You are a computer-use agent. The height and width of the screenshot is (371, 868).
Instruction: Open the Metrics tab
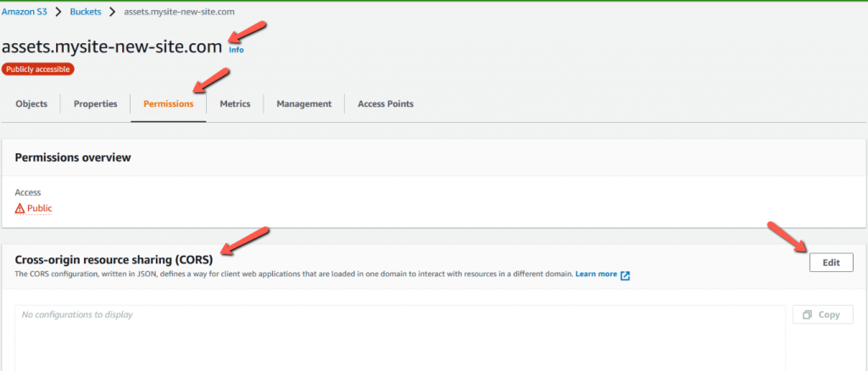[x=235, y=103]
